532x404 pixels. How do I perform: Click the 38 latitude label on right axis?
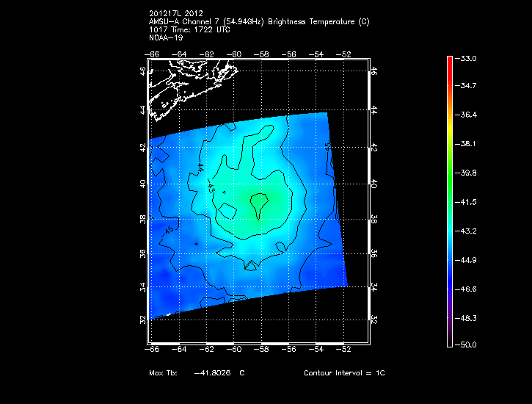[x=374, y=220]
